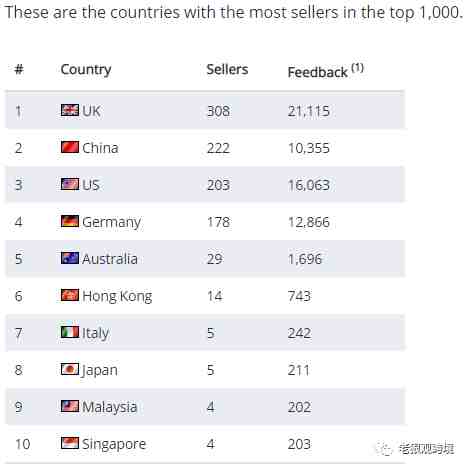The width and height of the screenshot is (468, 469).
Task: Select the Hong Kong country name
Action: pyautogui.click(x=117, y=296)
